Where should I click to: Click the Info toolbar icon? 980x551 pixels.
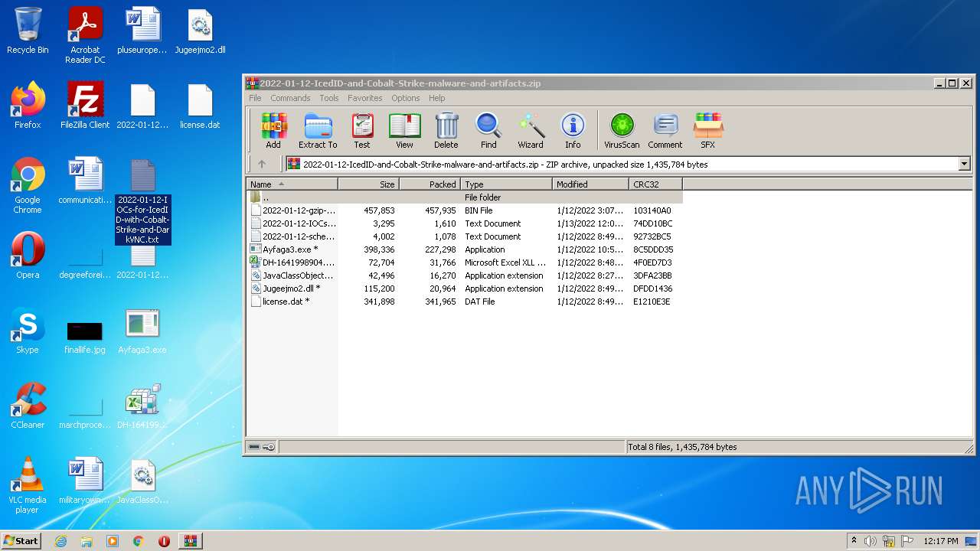[x=573, y=130]
